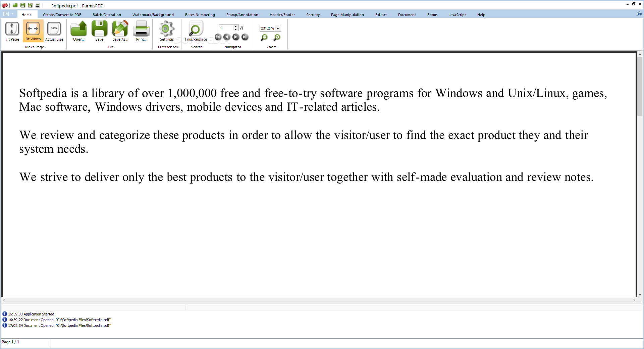Open the Header/Footer tab

282,15
